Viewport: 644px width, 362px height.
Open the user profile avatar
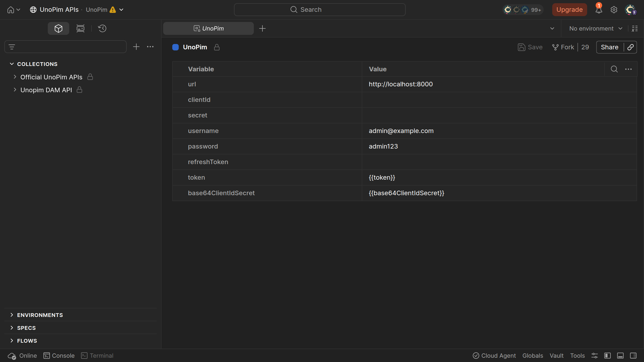(630, 10)
